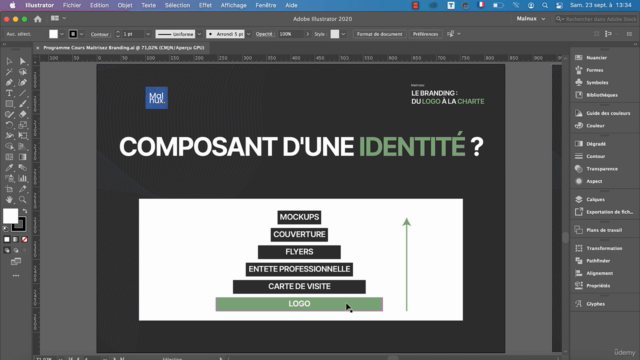Open Malnux workspace switcher

[531, 19]
